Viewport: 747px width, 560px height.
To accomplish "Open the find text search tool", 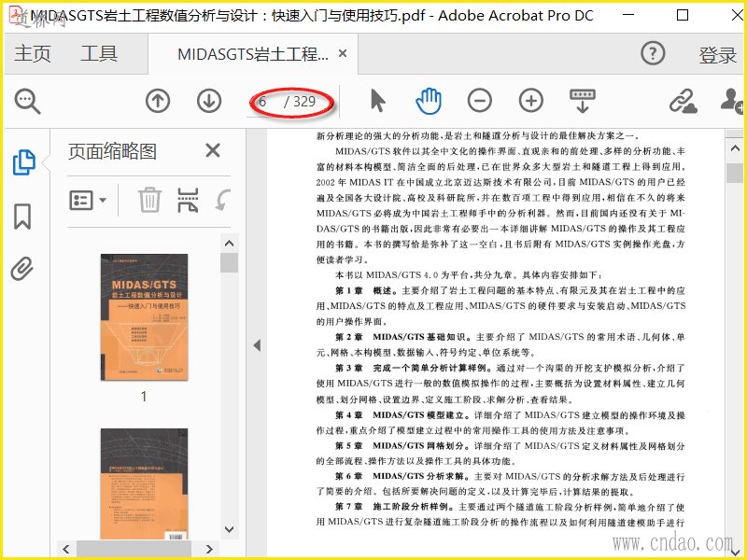I will click(x=27, y=102).
